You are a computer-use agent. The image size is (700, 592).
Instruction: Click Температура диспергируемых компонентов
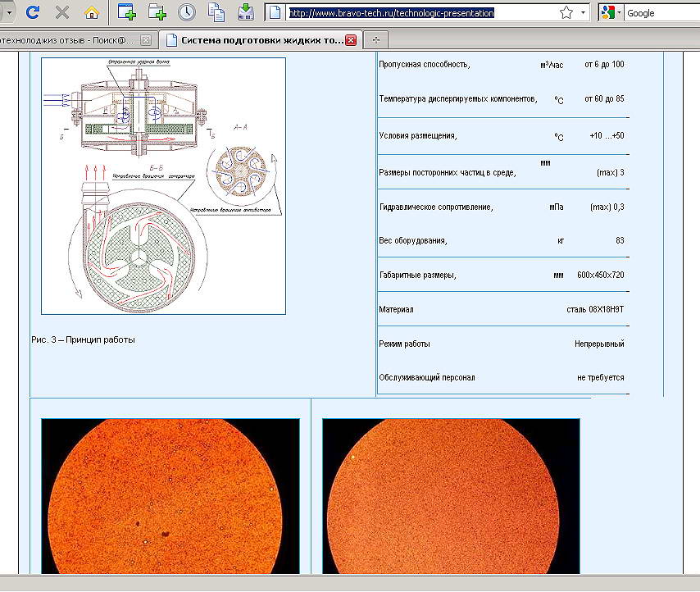coord(458,98)
